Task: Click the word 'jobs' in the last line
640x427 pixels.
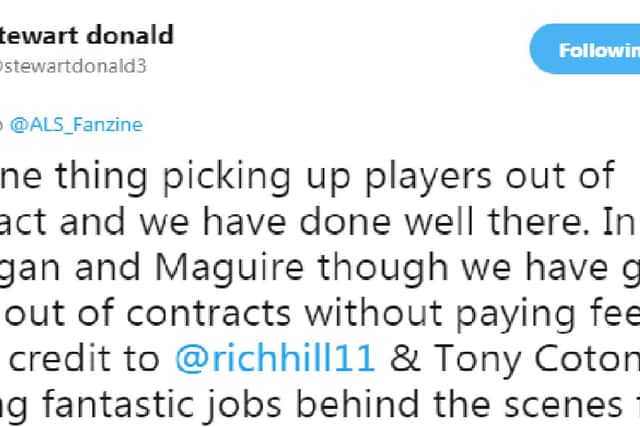Action: [244, 405]
